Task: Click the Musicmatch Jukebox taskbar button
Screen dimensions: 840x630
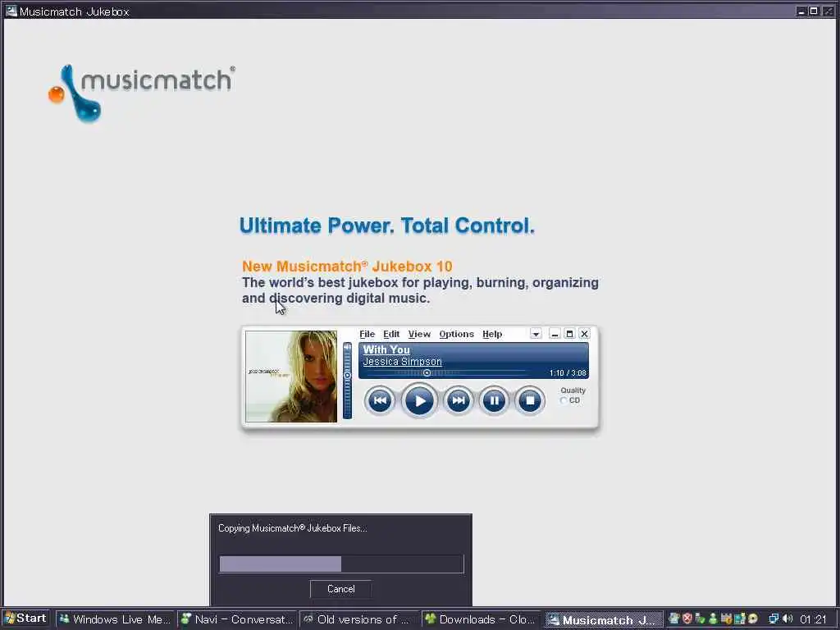Action: pos(604,620)
